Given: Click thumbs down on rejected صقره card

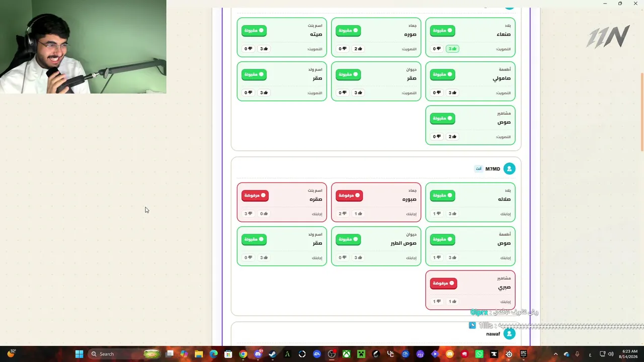Looking at the screenshot, I should [x=249, y=214].
